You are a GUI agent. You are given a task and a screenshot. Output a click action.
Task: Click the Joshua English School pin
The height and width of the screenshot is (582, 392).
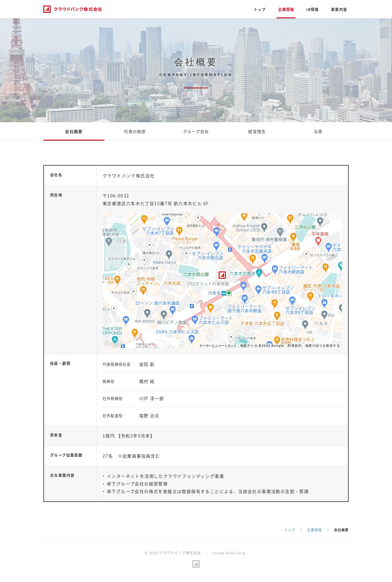pos(264,227)
